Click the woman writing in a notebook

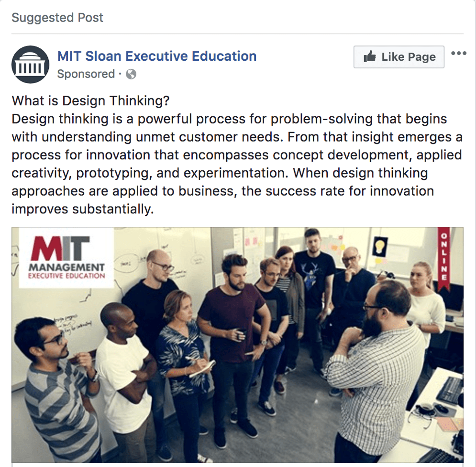tap(182, 367)
